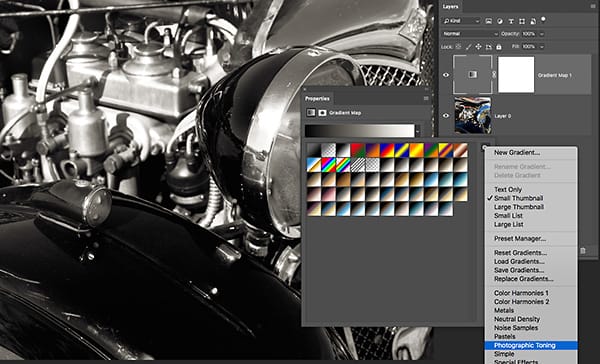Choose Reset Gradients... menu item
This screenshot has width=600, height=364.
pyautogui.click(x=520, y=253)
